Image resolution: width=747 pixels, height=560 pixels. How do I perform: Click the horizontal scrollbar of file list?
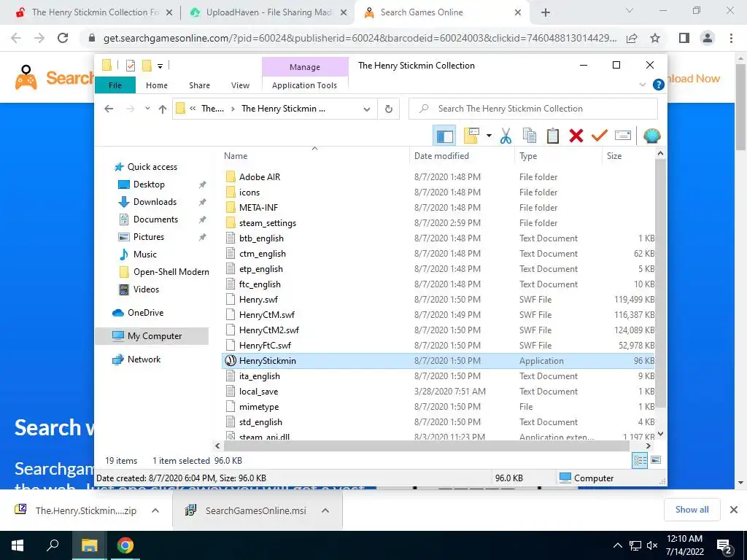(426, 446)
